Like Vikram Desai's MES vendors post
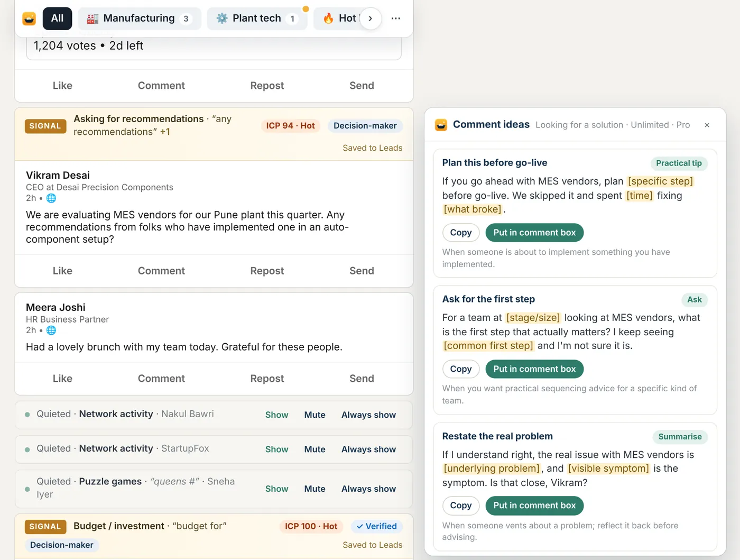 click(x=62, y=271)
